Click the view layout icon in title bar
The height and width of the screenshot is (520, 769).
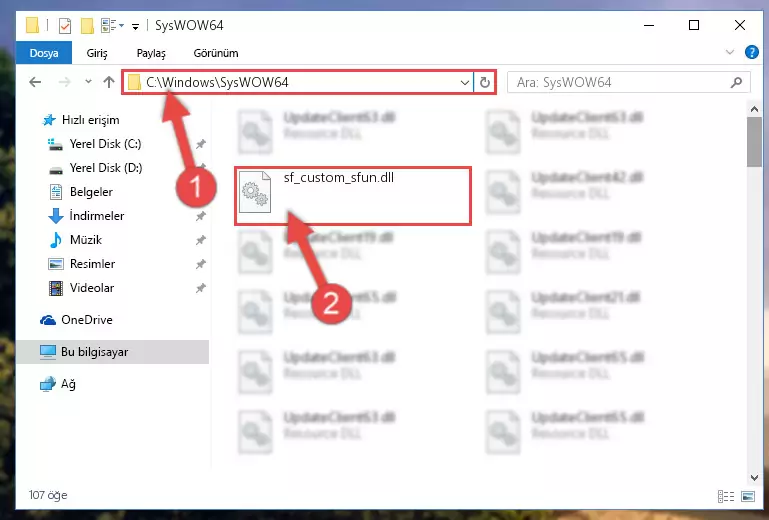[108, 26]
